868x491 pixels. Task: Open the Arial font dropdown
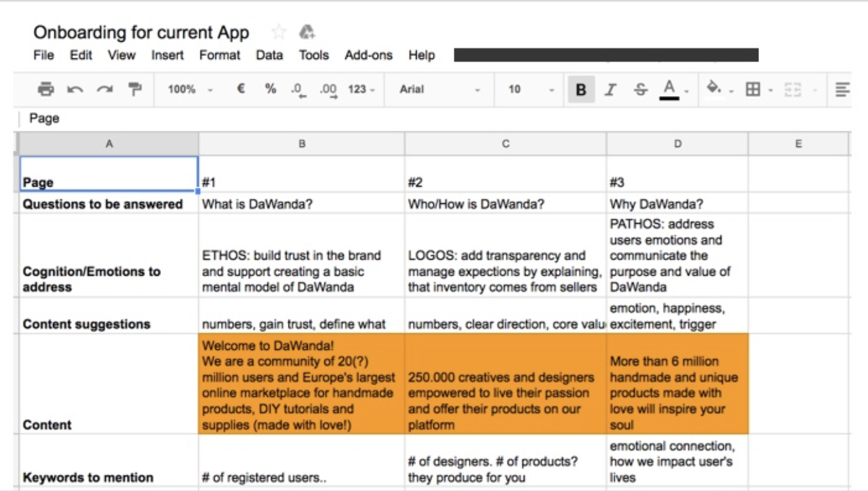coord(439,90)
